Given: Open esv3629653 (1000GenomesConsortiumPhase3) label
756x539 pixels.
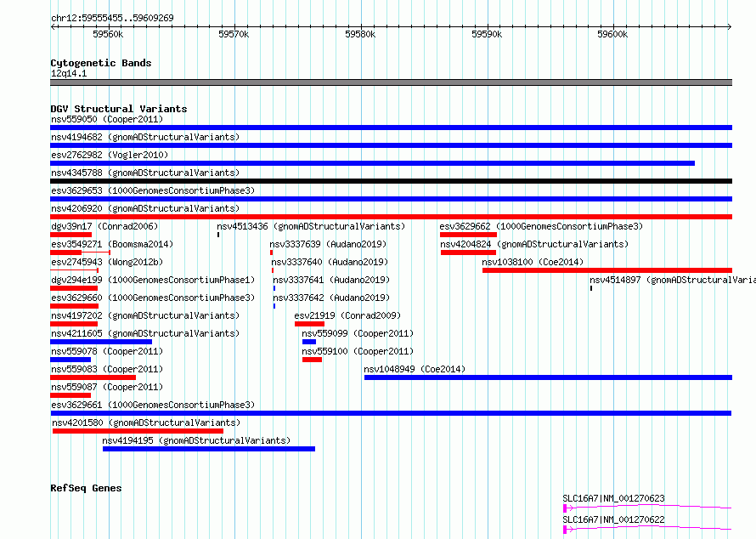Looking at the screenshot, I should pos(153,190).
